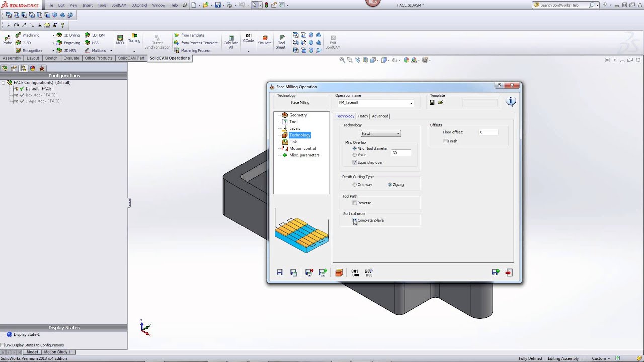Open the Operation name dropdown

[411, 103]
